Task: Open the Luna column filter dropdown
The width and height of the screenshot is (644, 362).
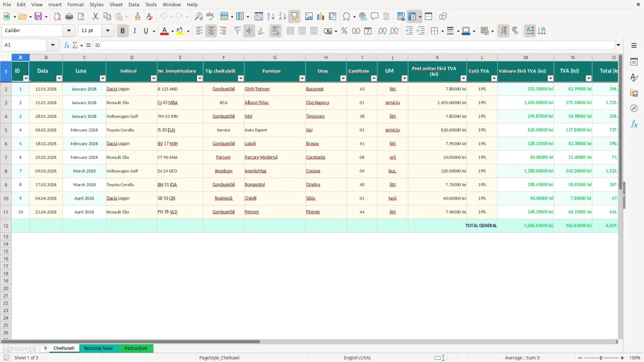Action: coord(103,78)
